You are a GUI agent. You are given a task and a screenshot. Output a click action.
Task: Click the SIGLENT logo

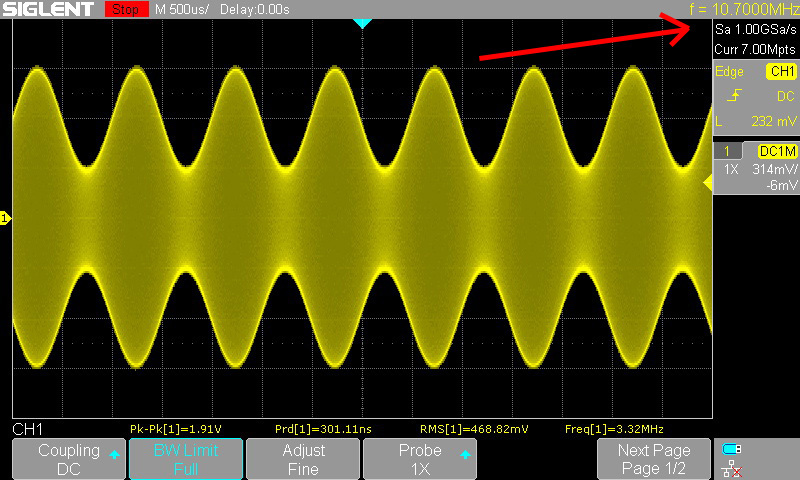(50, 9)
